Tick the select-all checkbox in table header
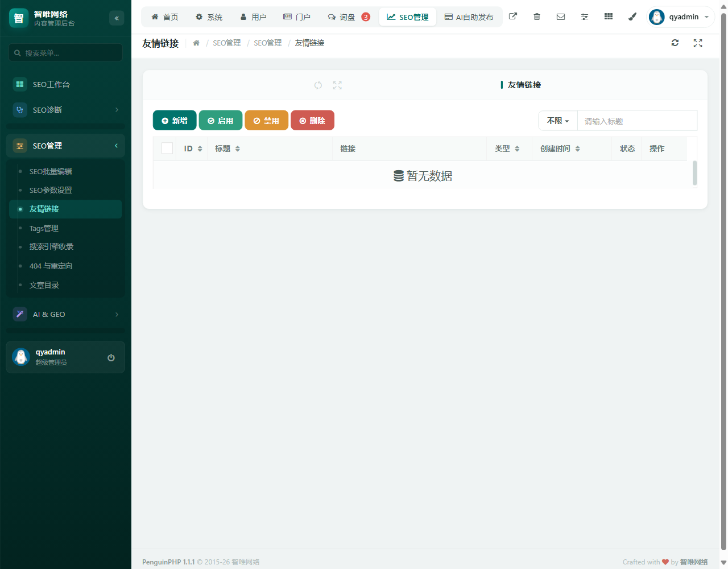 pos(167,149)
